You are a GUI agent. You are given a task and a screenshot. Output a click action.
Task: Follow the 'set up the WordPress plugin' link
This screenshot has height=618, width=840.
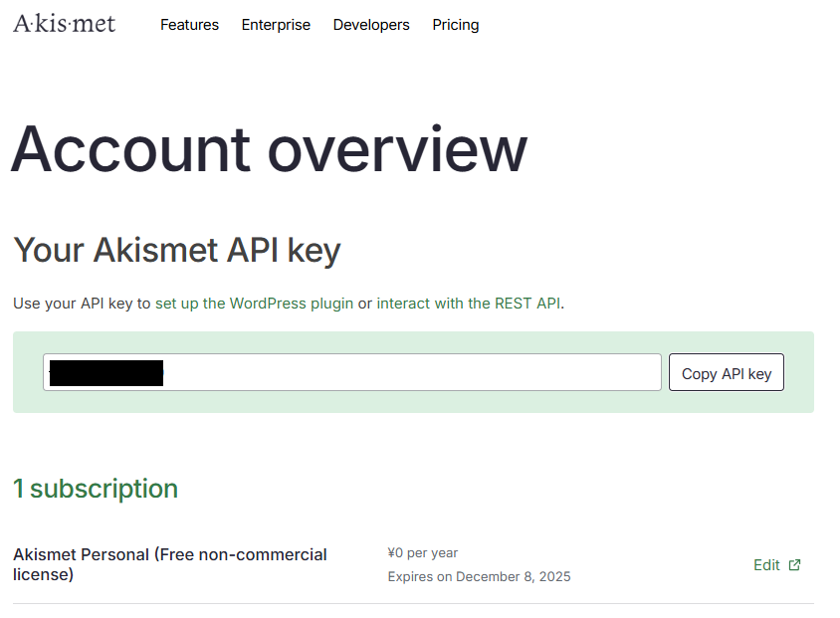(x=255, y=304)
